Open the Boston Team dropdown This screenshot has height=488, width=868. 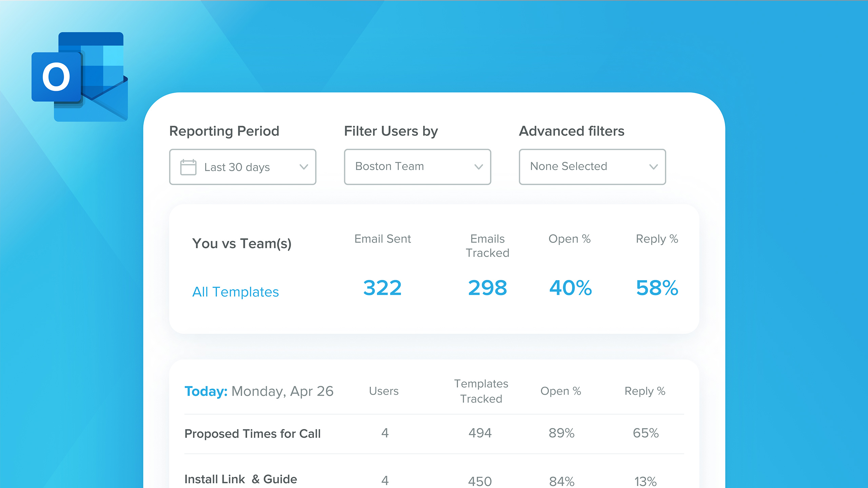click(x=417, y=167)
